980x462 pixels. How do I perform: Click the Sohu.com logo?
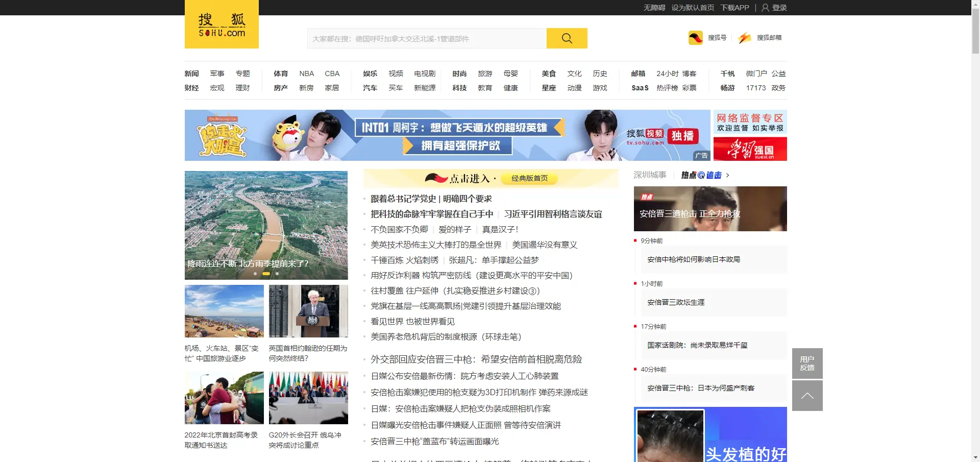[x=222, y=24]
